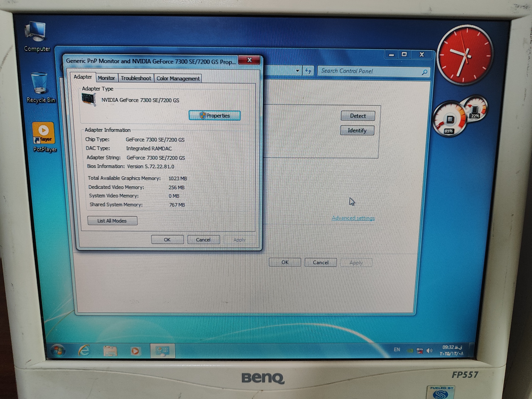Click the '0 MB' system video memory value
This screenshot has height=399, width=532.
coord(174,196)
